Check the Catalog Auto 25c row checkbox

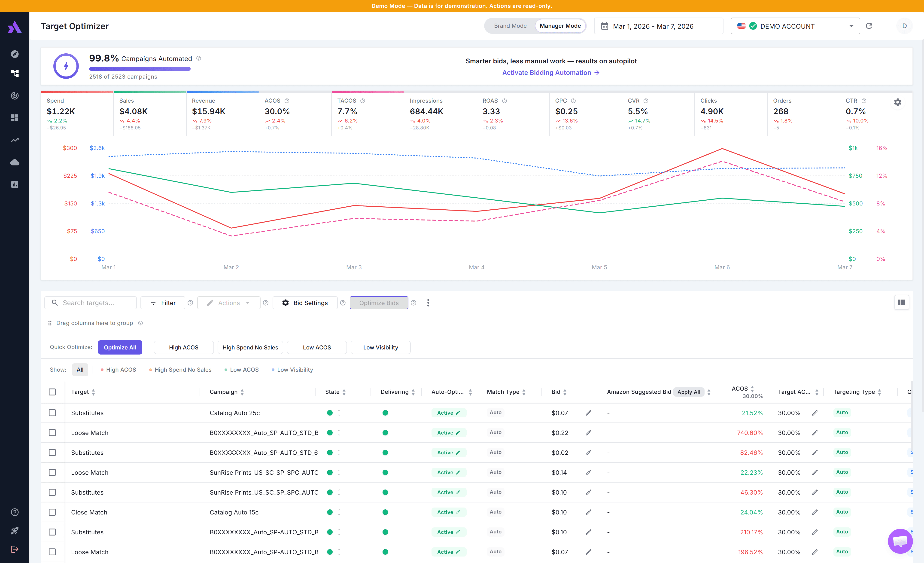52,413
